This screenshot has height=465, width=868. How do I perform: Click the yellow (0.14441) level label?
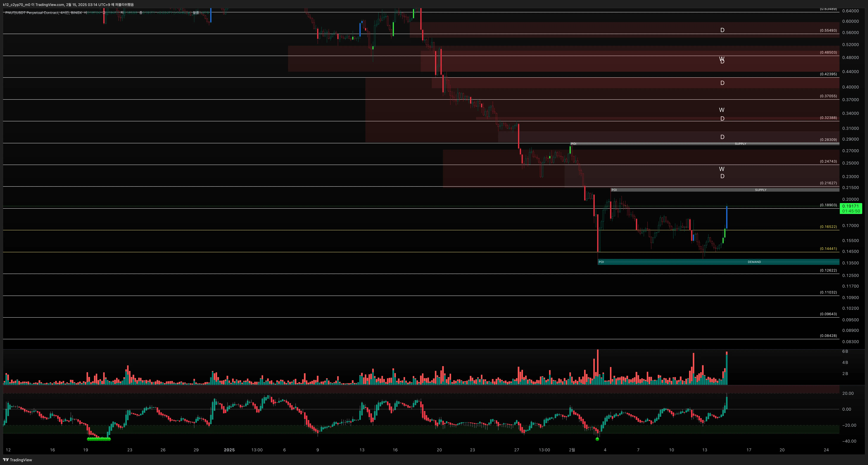tap(828, 249)
